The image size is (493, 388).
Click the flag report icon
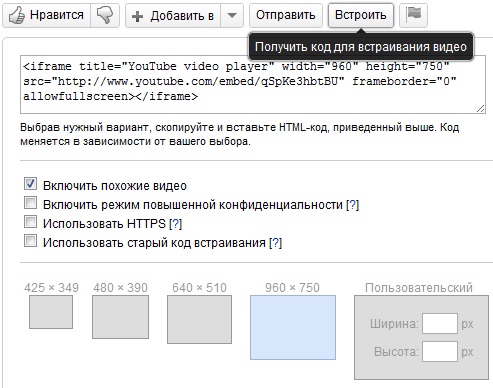(413, 15)
